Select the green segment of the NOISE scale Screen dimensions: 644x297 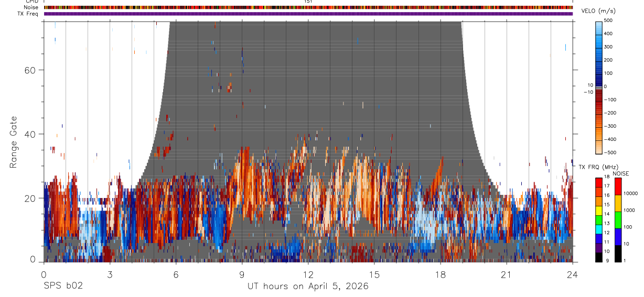click(618, 220)
